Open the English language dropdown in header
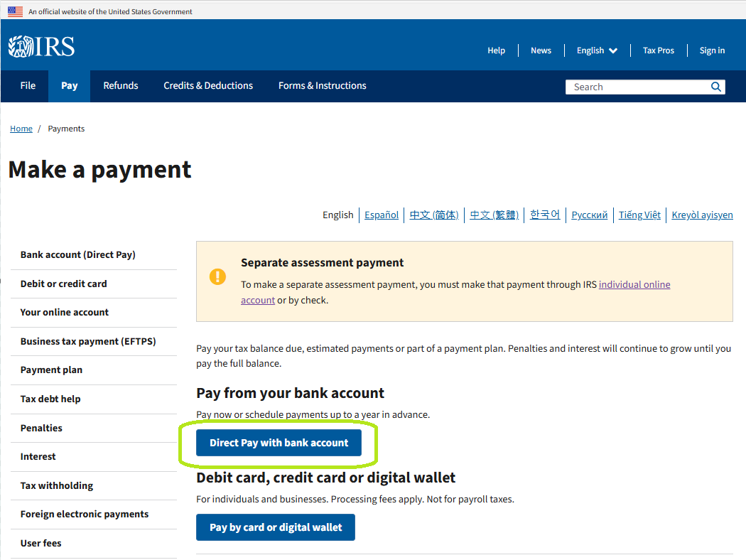Image resolution: width=746 pixels, height=560 pixels. coord(590,50)
